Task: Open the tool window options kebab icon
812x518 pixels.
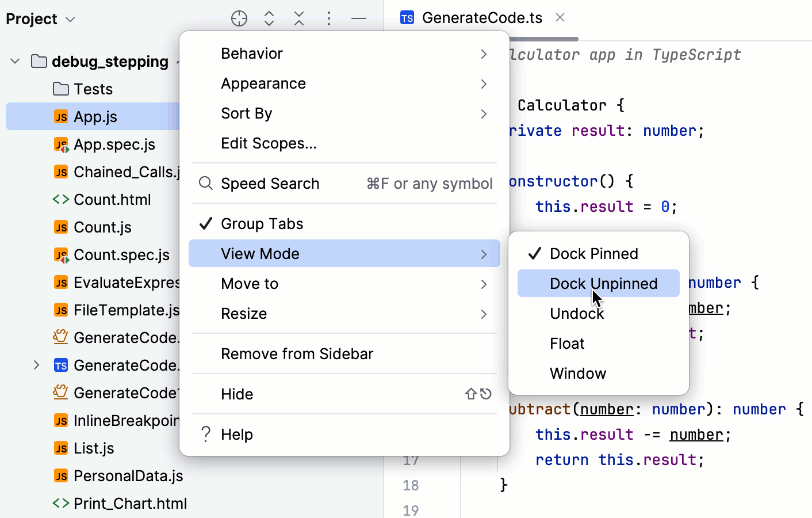Action: [x=328, y=18]
